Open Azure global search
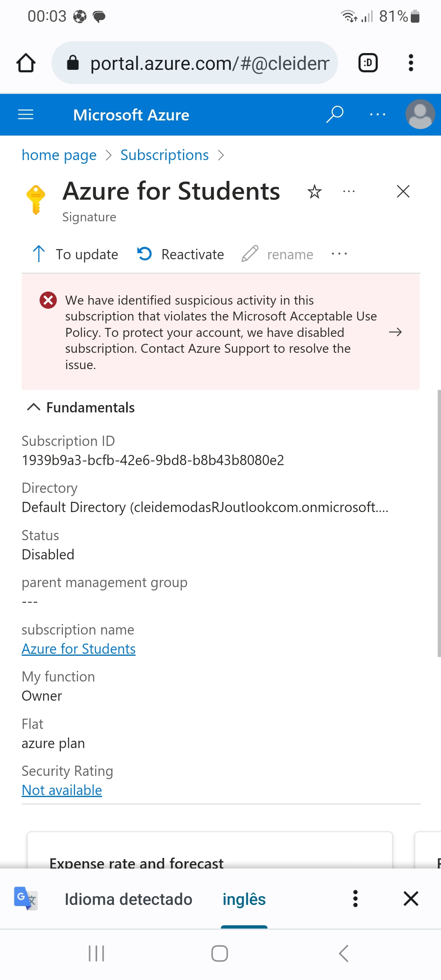 pyautogui.click(x=334, y=114)
